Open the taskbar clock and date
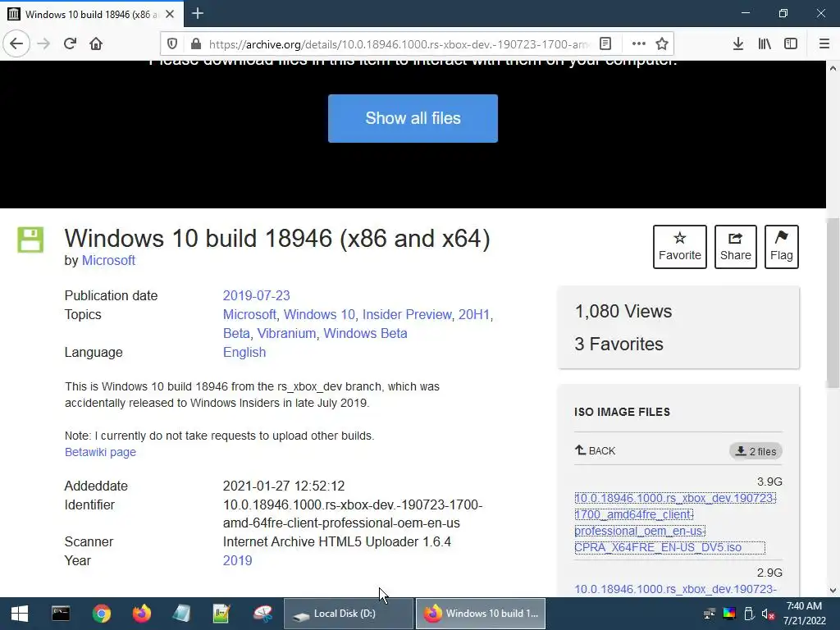Image resolution: width=840 pixels, height=630 pixels. coord(805,614)
